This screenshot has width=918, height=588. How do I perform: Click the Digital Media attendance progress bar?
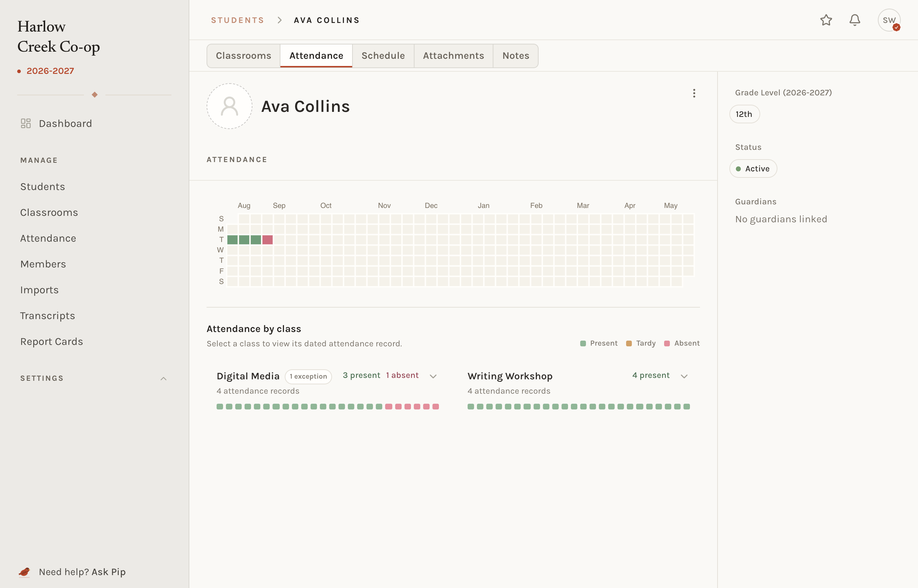coord(328,407)
